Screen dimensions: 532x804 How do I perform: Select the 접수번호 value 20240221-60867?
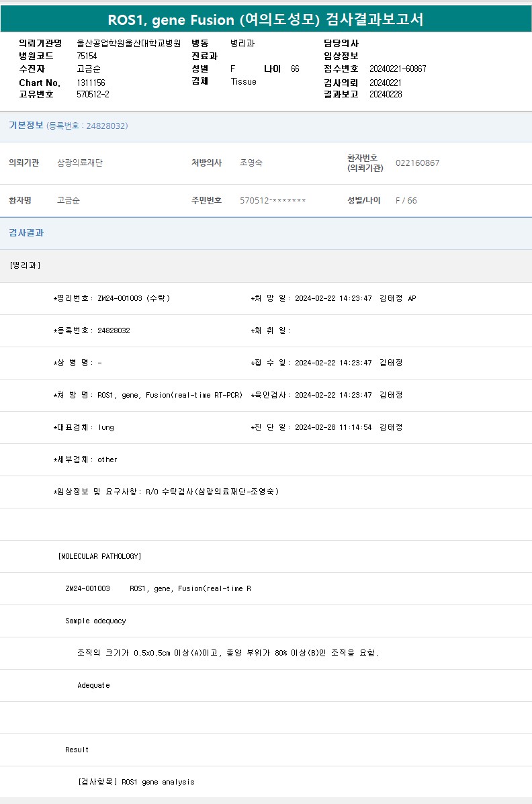pyautogui.click(x=398, y=69)
